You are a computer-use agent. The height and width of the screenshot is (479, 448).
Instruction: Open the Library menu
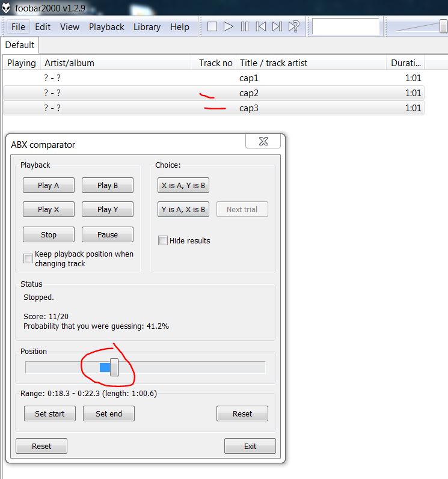click(147, 27)
